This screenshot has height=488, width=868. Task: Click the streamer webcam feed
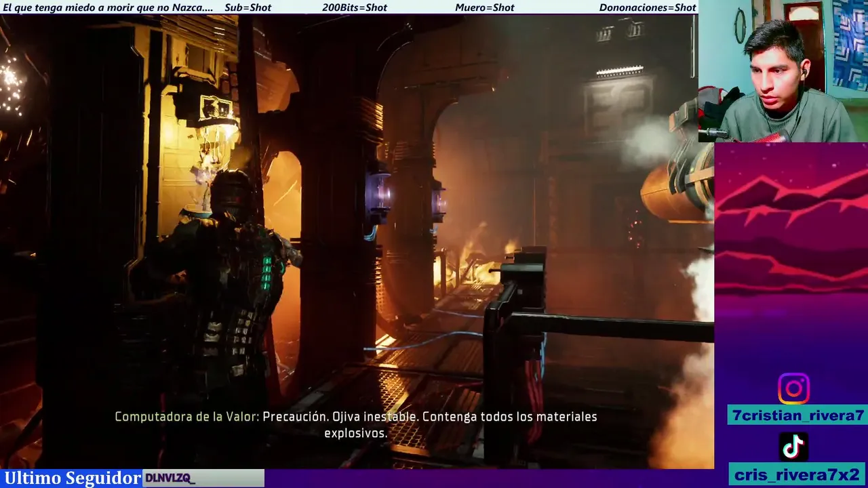coord(783,71)
